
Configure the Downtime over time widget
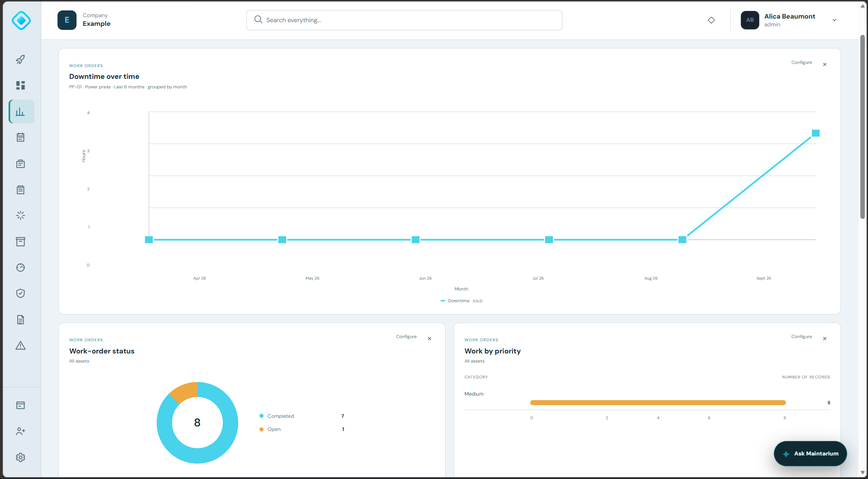(x=801, y=63)
